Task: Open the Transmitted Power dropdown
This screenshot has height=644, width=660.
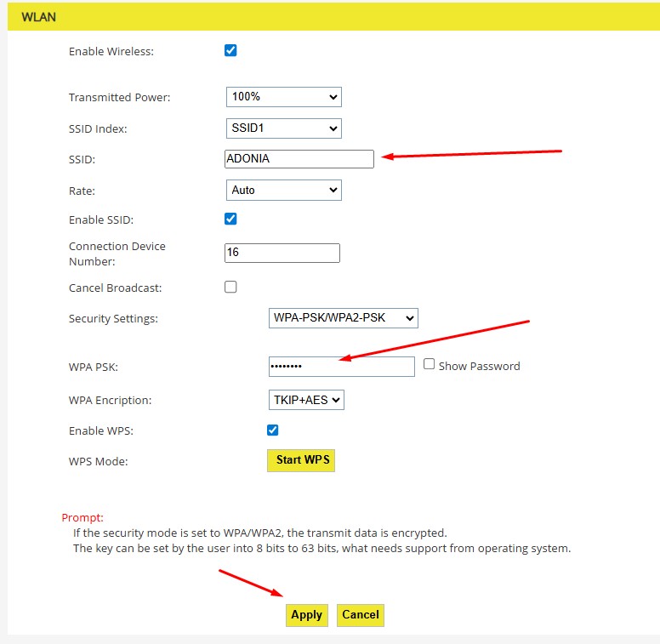Action: tap(283, 97)
